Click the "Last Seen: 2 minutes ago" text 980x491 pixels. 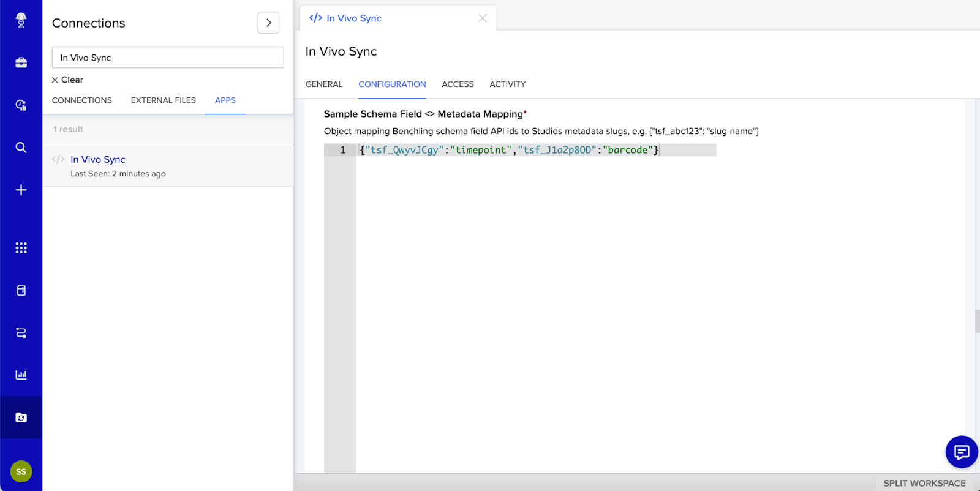pyautogui.click(x=118, y=174)
